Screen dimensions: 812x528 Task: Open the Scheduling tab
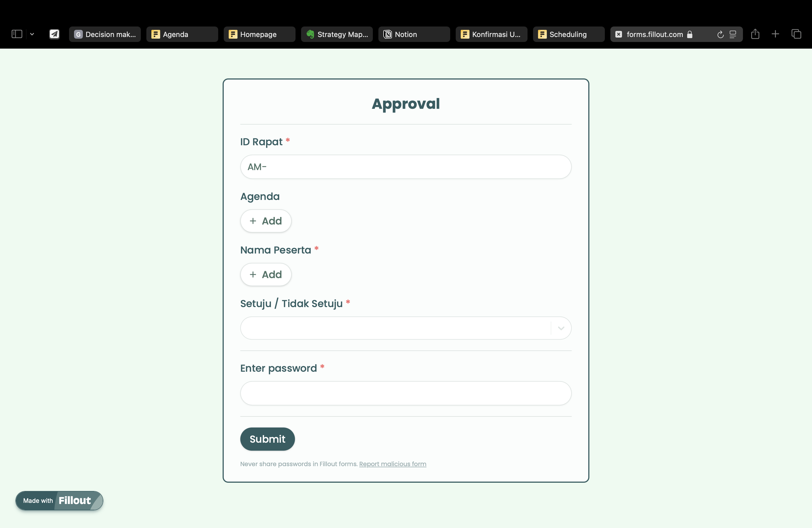point(569,34)
